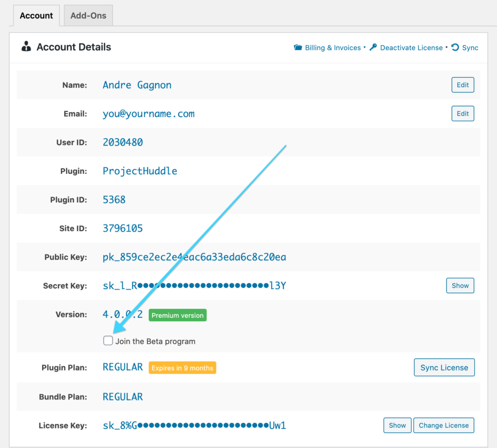Deactivate the plugin license
Screen dimensions: 497x448
click(412, 48)
